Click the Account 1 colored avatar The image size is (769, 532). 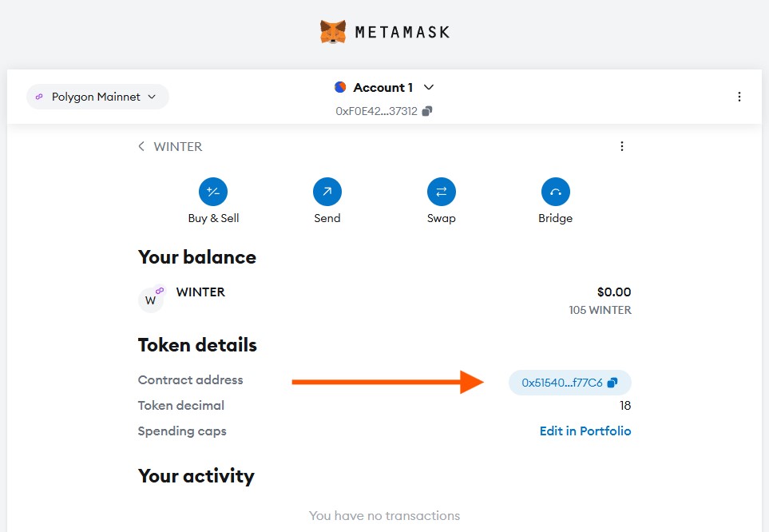coord(340,87)
